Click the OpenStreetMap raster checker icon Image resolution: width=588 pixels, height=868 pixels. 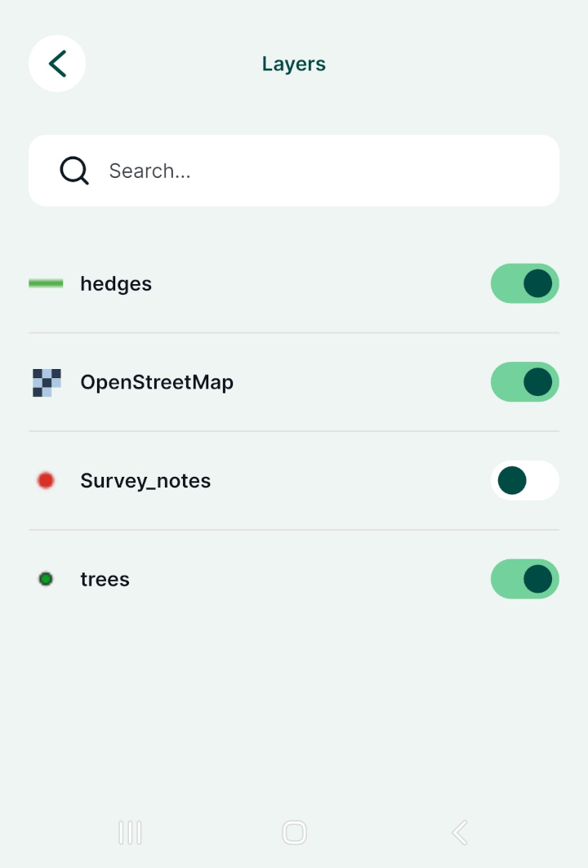pos(47,382)
